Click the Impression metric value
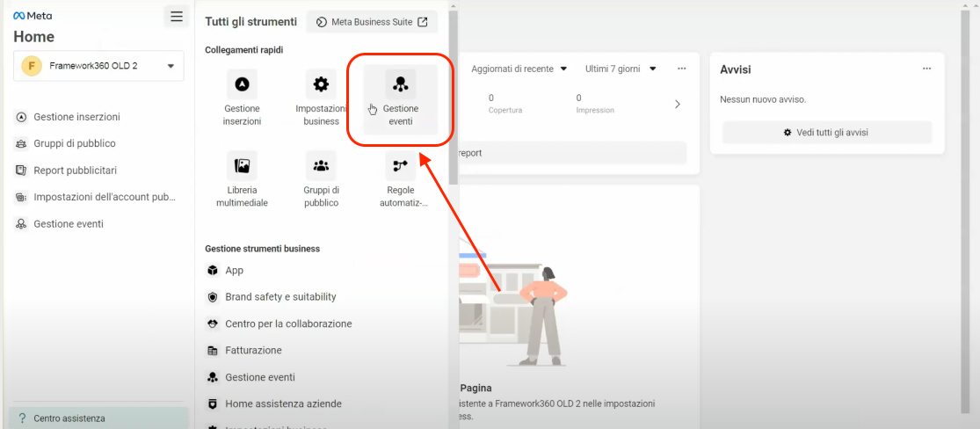The height and width of the screenshot is (429, 980). [578, 98]
